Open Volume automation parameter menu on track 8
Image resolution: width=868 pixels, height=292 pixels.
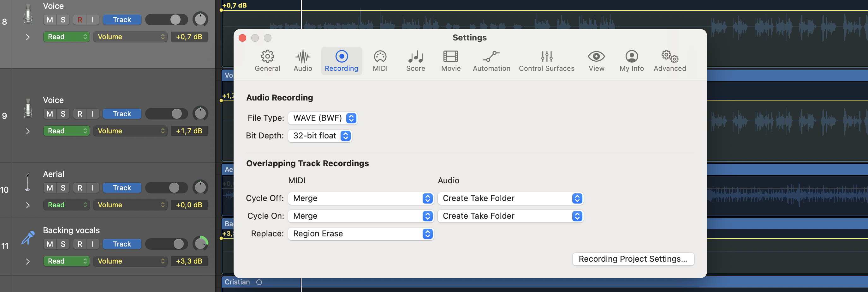tap(130, 37)
